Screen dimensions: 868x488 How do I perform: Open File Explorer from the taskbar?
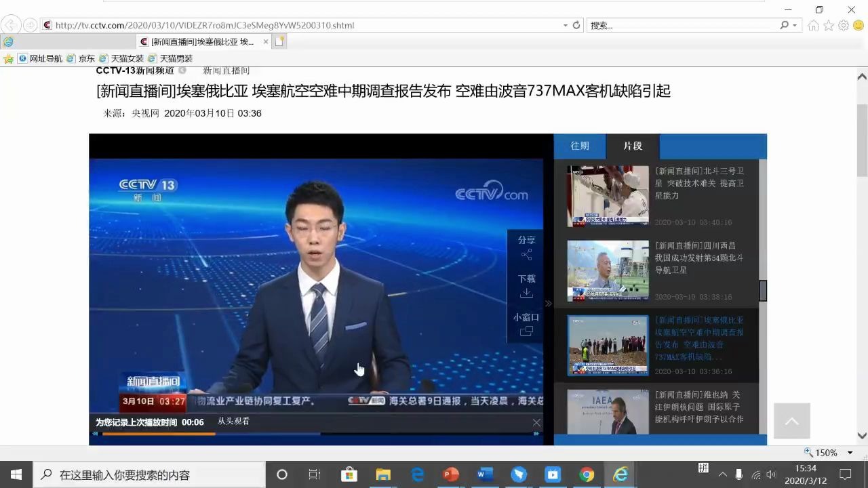click(383, 474)
